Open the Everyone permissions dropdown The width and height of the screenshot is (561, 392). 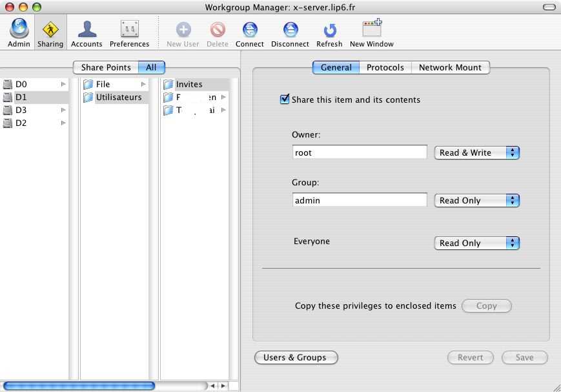pos(476,243)
